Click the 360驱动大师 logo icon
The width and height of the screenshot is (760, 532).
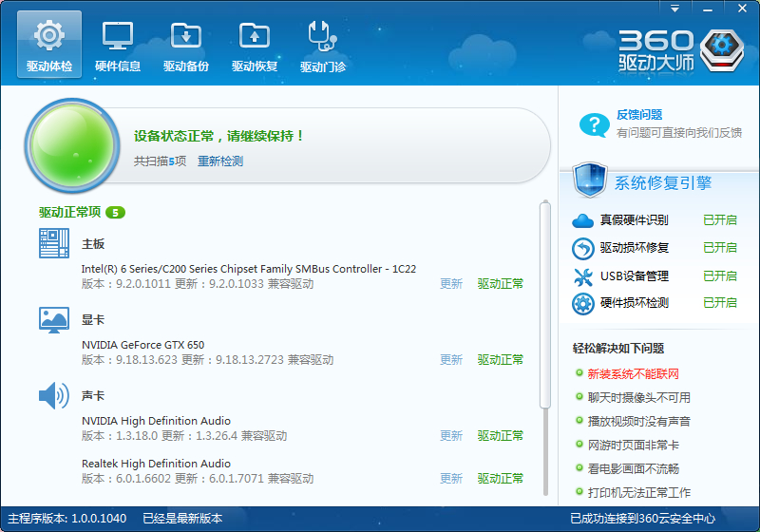[722, 50]
